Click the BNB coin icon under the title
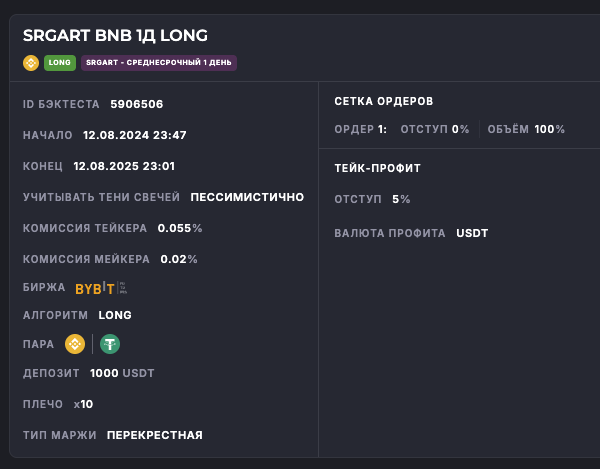The height and width of the screenshot is (469, 600). [31, 63]
